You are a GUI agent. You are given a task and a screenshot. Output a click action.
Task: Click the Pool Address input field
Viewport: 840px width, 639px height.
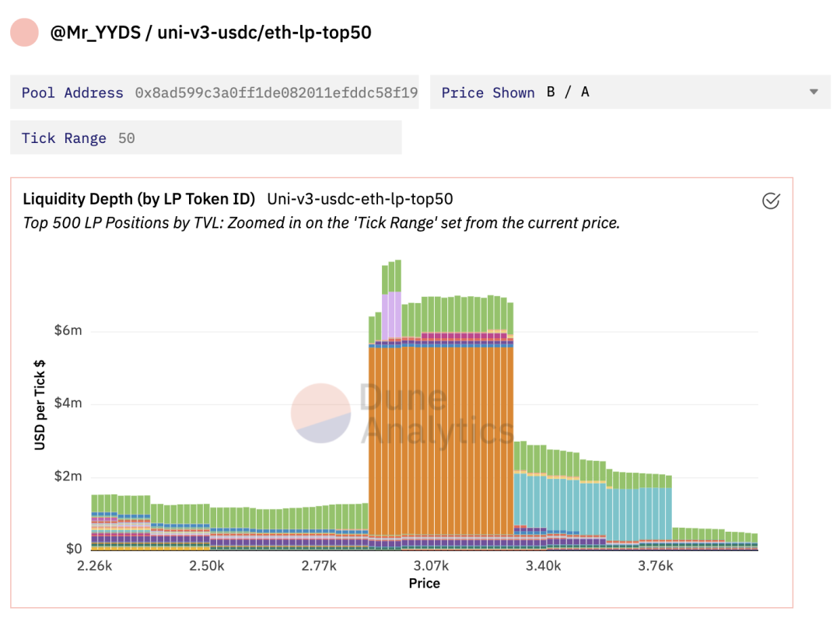coord(215,93)
